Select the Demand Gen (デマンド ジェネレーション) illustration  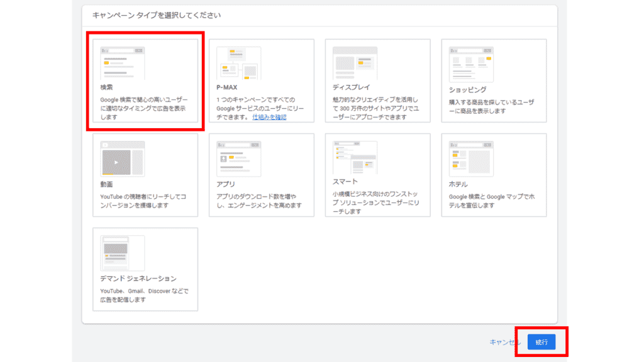pyautogui.click(x=122, y=253)
